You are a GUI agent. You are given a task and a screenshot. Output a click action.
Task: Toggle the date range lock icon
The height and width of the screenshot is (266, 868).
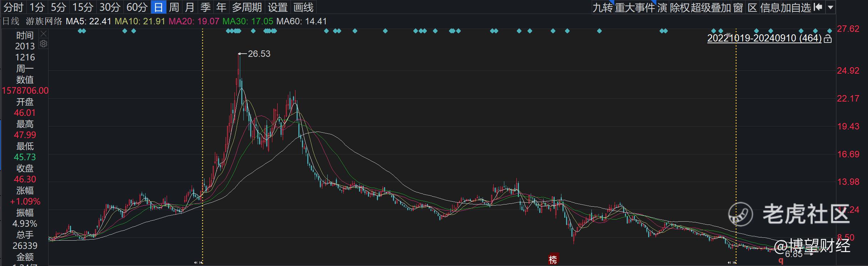coord(828,39)
